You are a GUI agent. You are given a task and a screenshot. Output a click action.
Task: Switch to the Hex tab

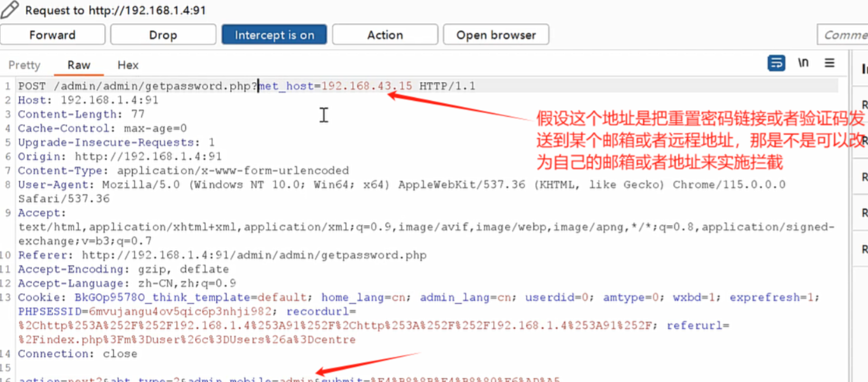point(128,65)
